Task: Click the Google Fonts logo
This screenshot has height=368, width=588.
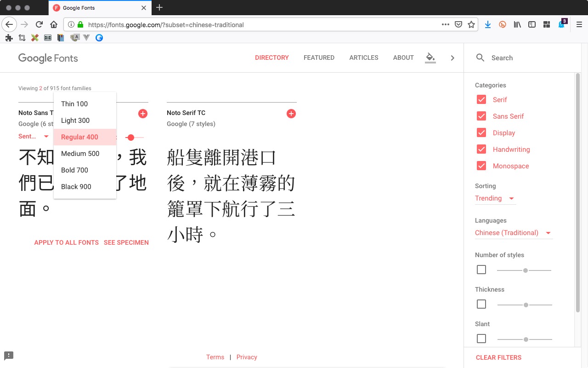Action: [48, 58]
